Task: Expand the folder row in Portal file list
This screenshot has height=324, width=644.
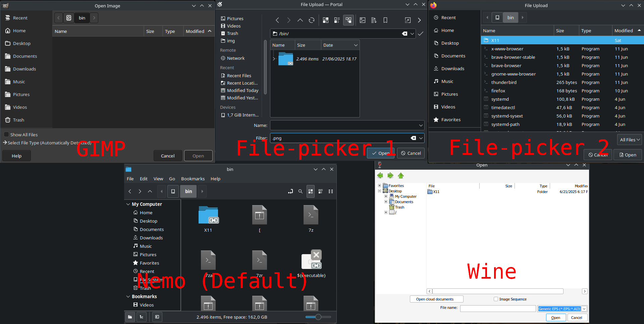Action: click(274, 59)
